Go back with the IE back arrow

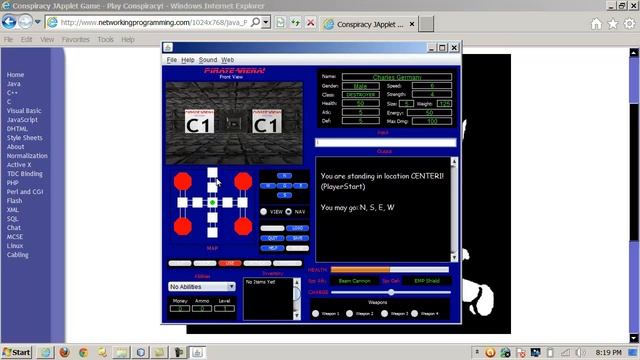click(x=9, y=22)
